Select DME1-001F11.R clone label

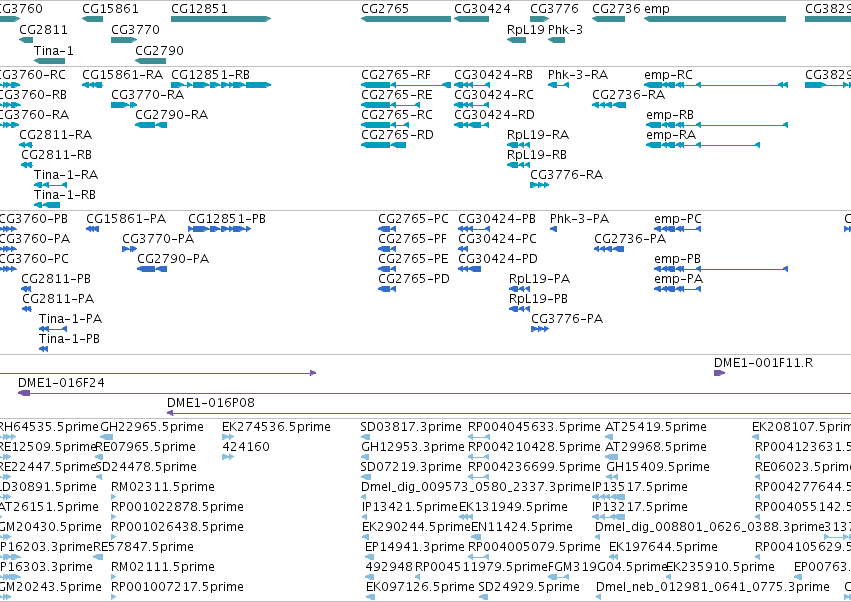point(763,363)
